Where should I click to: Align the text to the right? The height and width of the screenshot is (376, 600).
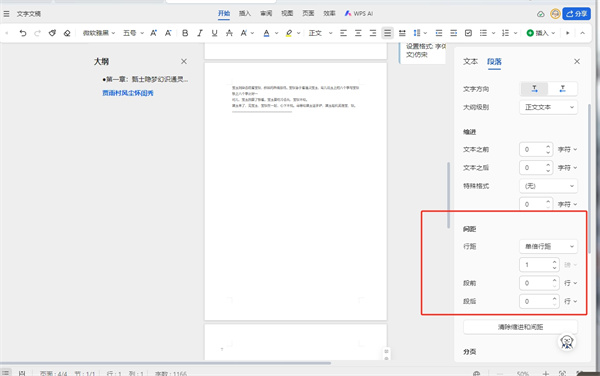pos(373,33)
